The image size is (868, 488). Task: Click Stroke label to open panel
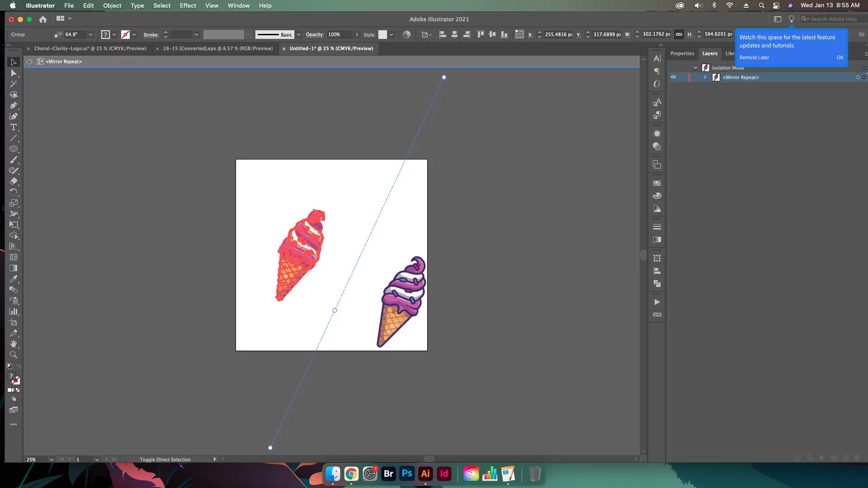coord(151,34)
